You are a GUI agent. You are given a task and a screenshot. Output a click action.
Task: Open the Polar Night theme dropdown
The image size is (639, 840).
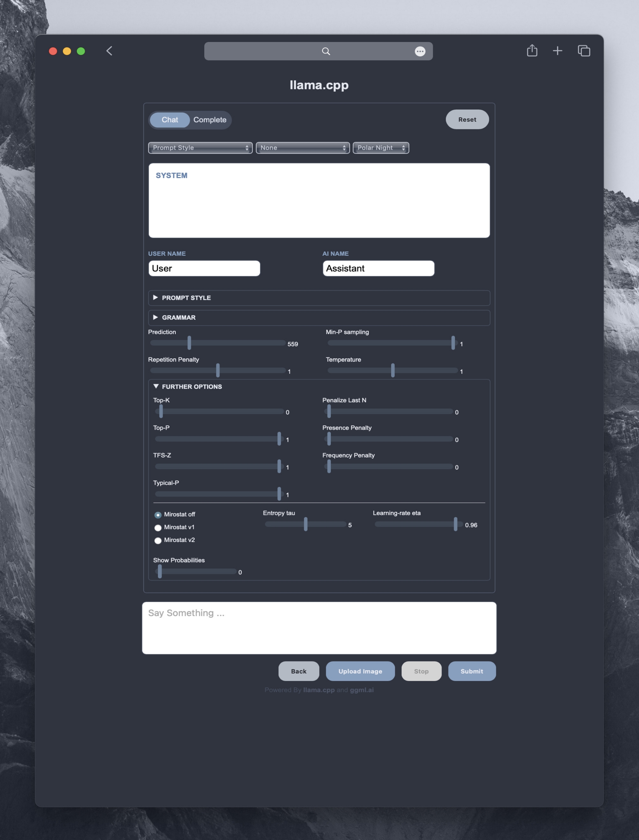380,147
